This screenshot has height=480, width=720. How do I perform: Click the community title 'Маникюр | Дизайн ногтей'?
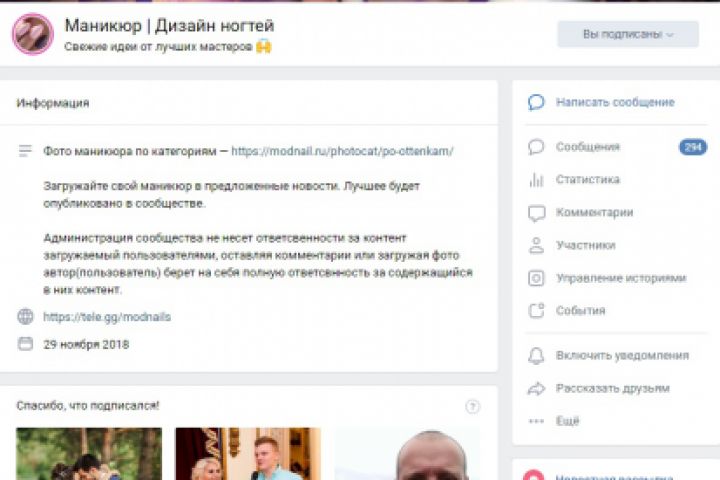(x=169, y=26)
